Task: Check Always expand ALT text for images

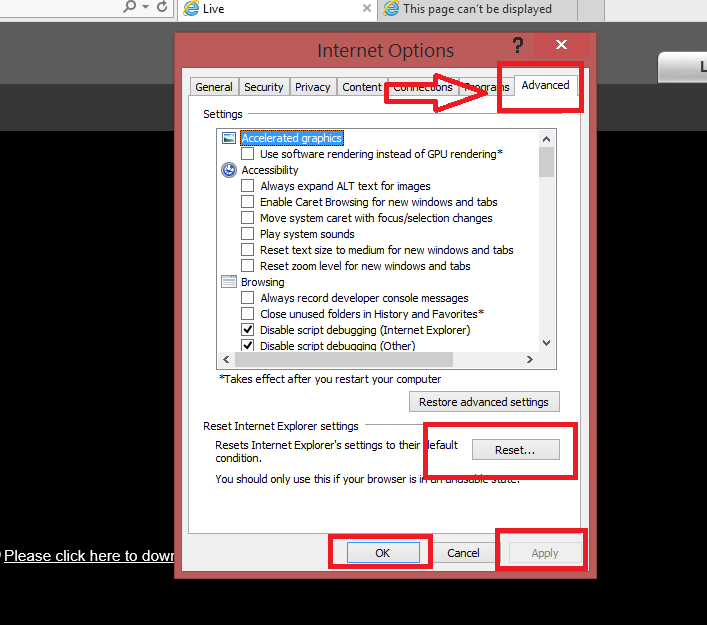Action: click(247, 186)
